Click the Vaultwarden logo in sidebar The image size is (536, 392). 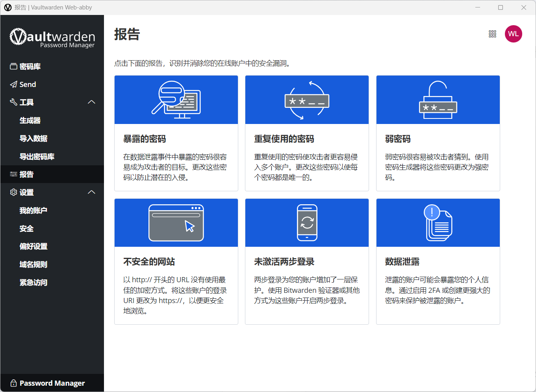click(52, 38)
